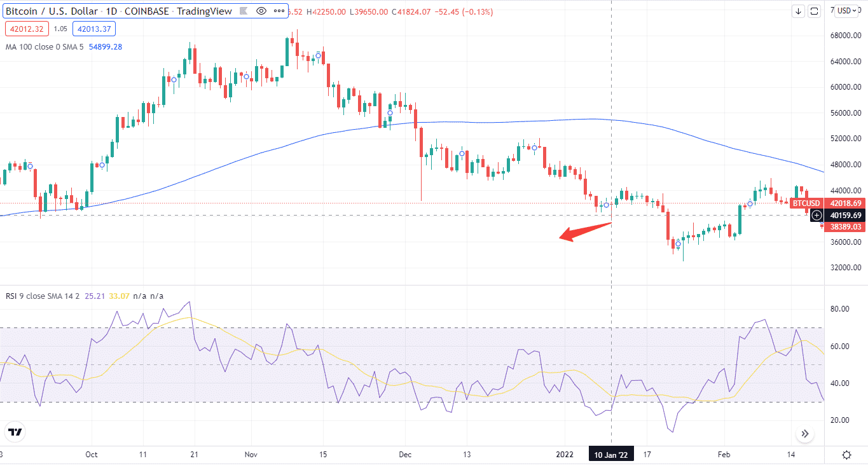Select the MA 100 close 0 SMA 5 legend
Viewport: 868px width, 468px height.
click(45, 47)
